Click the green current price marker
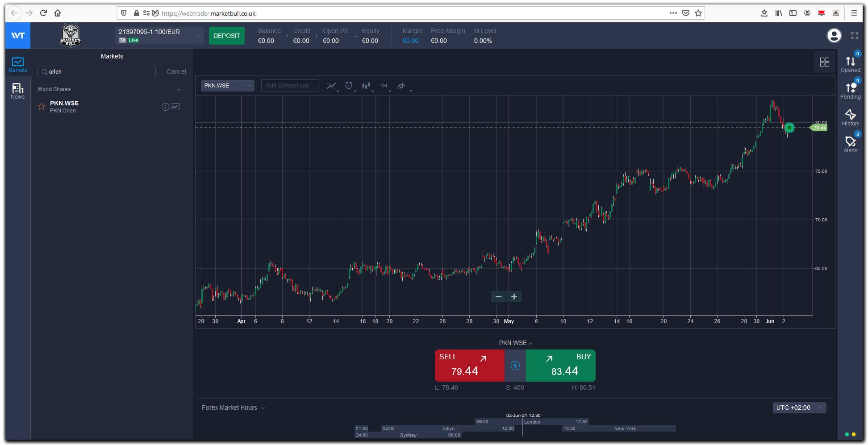The width and height of the screenshot is (868, 445). pos(789,128)
